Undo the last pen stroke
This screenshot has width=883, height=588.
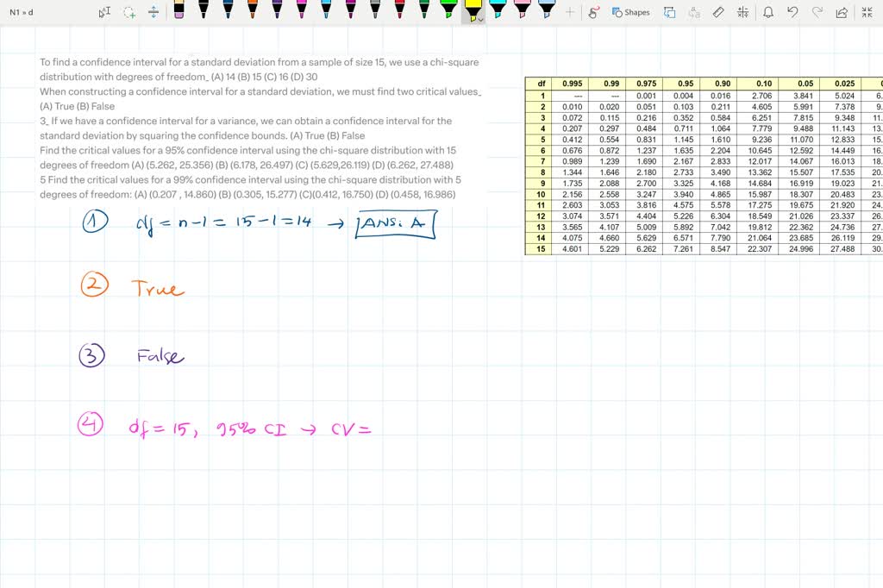[791, 11]
